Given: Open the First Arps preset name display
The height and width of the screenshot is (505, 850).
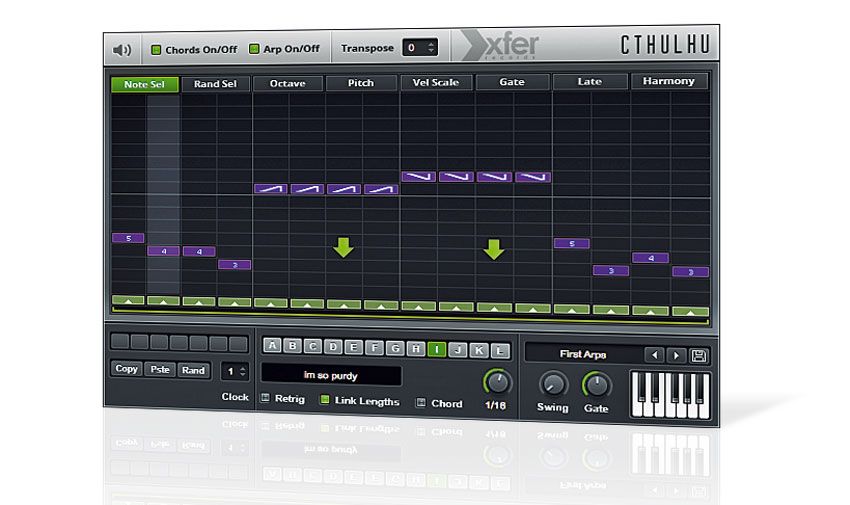Looking at the screenshot, I should (x=583, y=354).
